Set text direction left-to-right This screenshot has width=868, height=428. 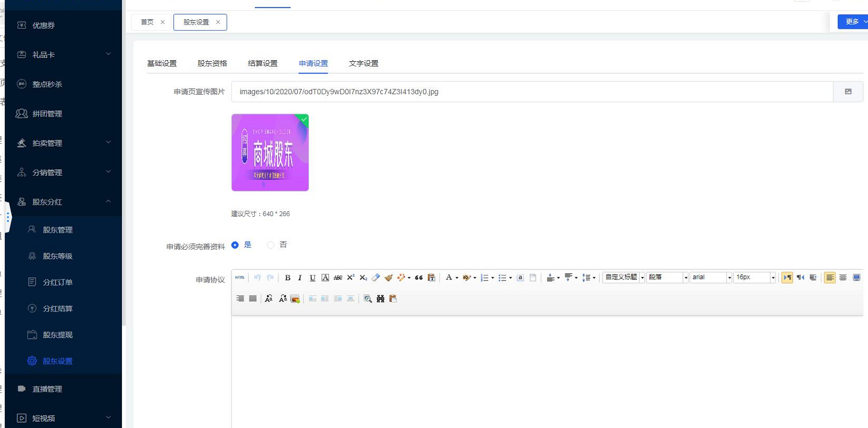[787, 277]
